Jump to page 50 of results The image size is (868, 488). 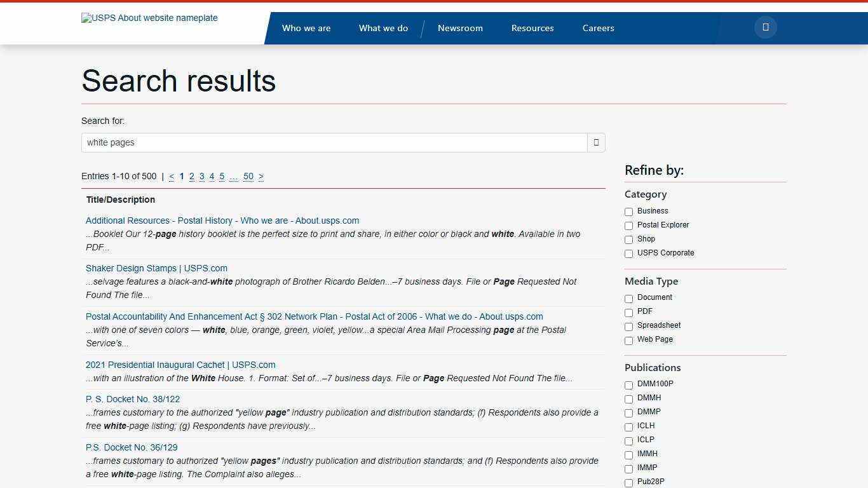pyautogui.click(x=248, y=176)
